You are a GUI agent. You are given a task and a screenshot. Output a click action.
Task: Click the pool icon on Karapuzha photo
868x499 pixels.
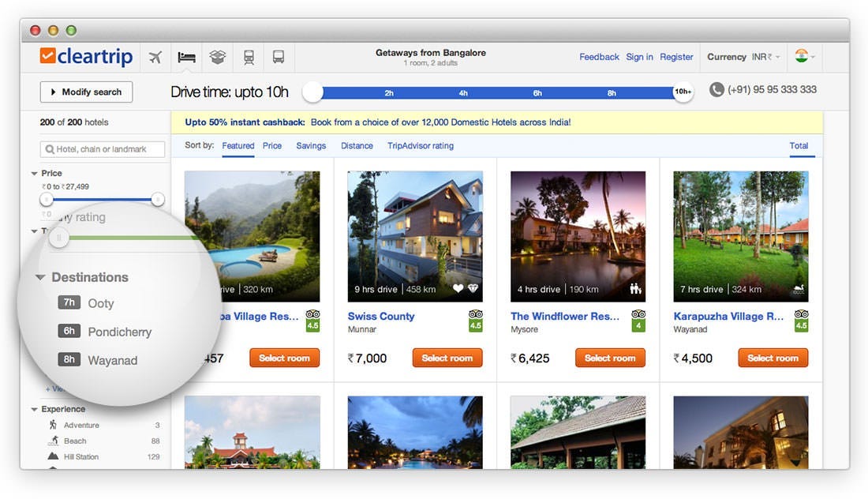[799, 288]
